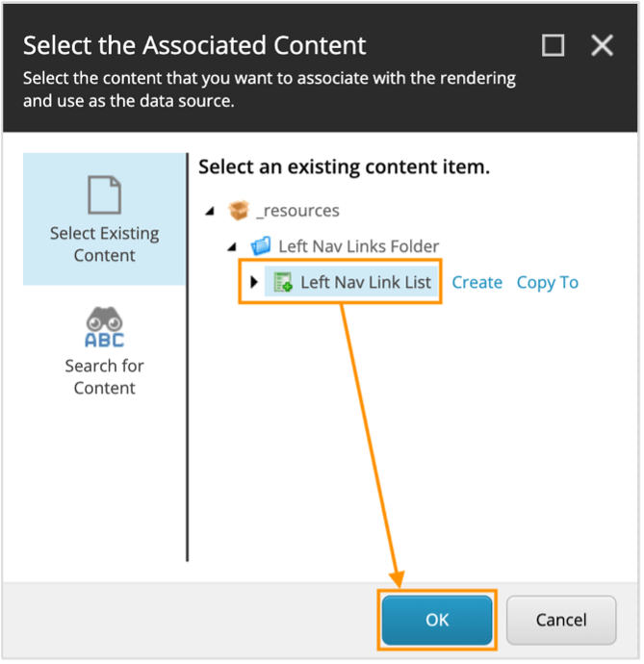Click the Select the Associated Content title
This screenshot has width=644, height=664.
click(x=194, y=44)
